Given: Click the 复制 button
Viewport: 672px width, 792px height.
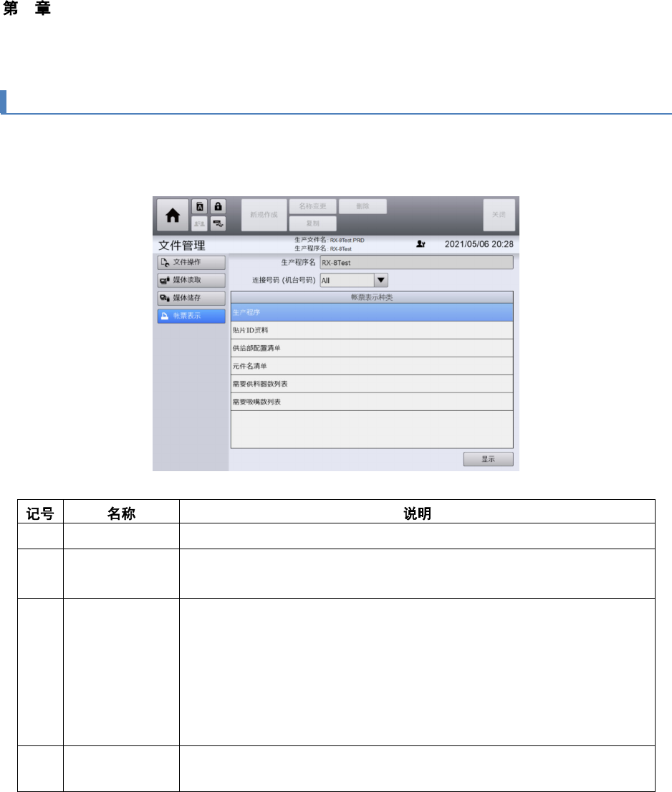Looking at the screenshot, I should coord(312,223).
